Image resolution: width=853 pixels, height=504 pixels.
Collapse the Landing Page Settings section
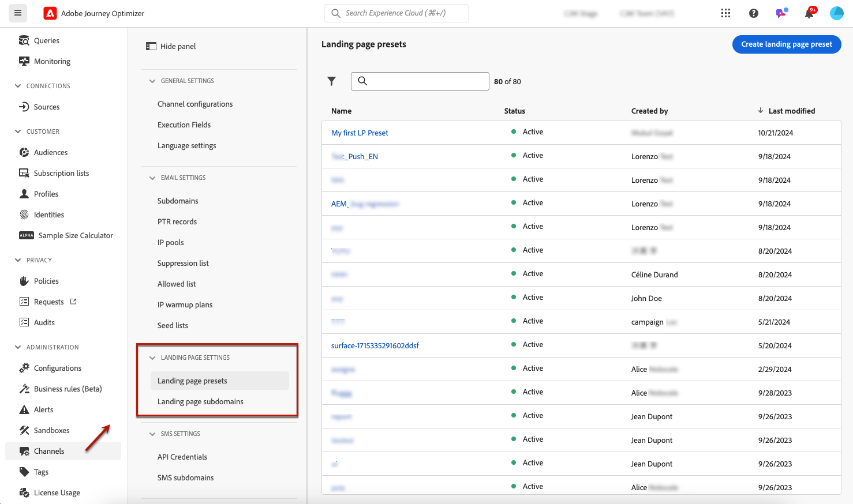click(152, 358)
